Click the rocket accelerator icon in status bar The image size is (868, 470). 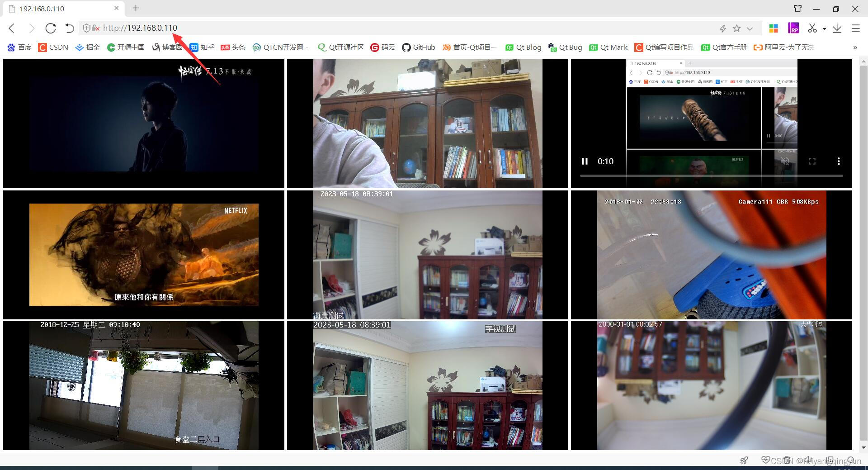coord(744,461)
